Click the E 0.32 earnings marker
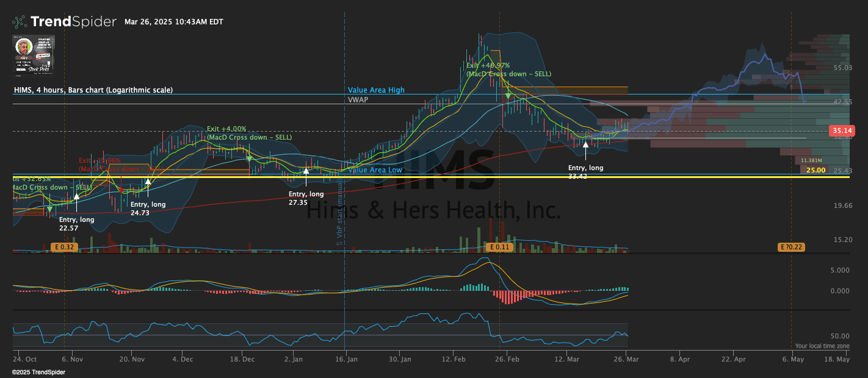The height and width of the screenshot is (378, 868). pos(64,247)
